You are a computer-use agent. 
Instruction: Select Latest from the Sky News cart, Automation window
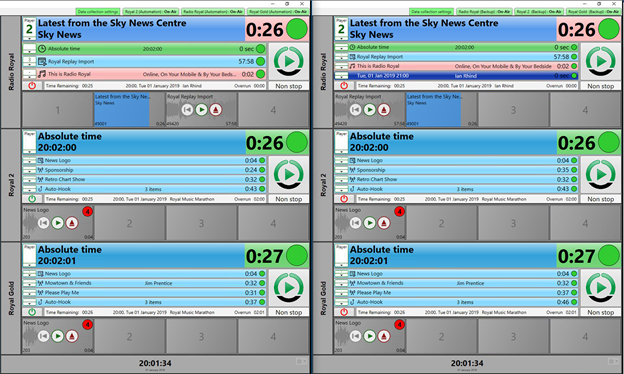pyautogui.click(x=130, y=110)
